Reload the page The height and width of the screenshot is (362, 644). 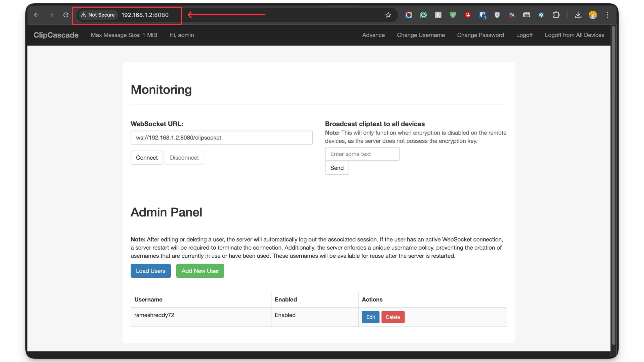click(x=66, y=15)
